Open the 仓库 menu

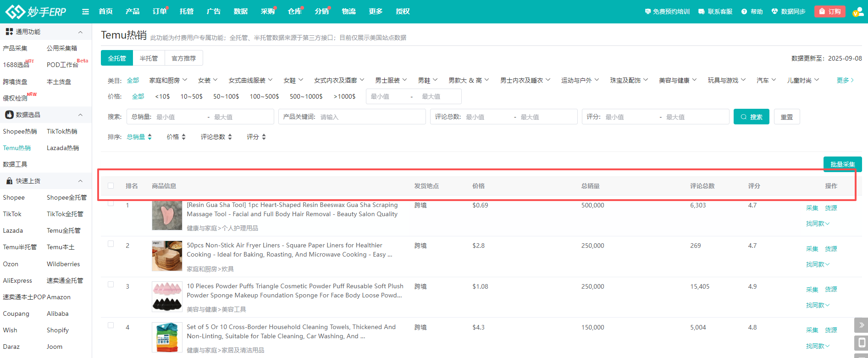[295, 11]
